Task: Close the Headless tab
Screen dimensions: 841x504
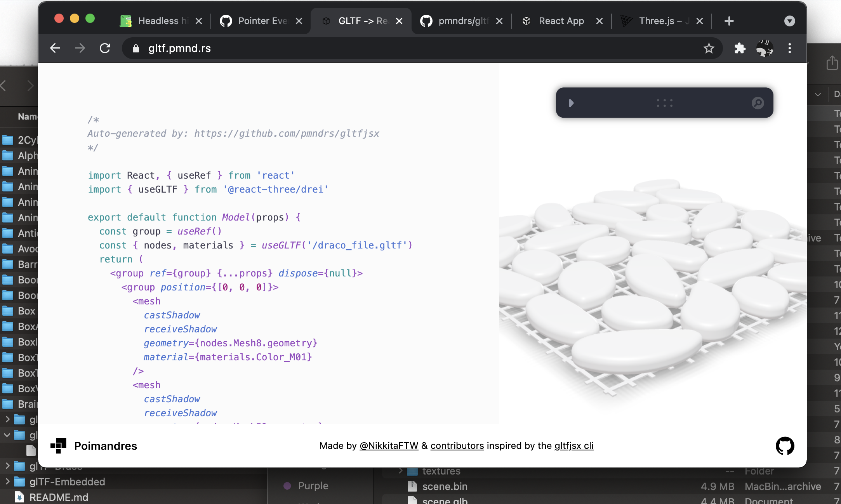Action: pyautogui.click(x=199, y=21)
